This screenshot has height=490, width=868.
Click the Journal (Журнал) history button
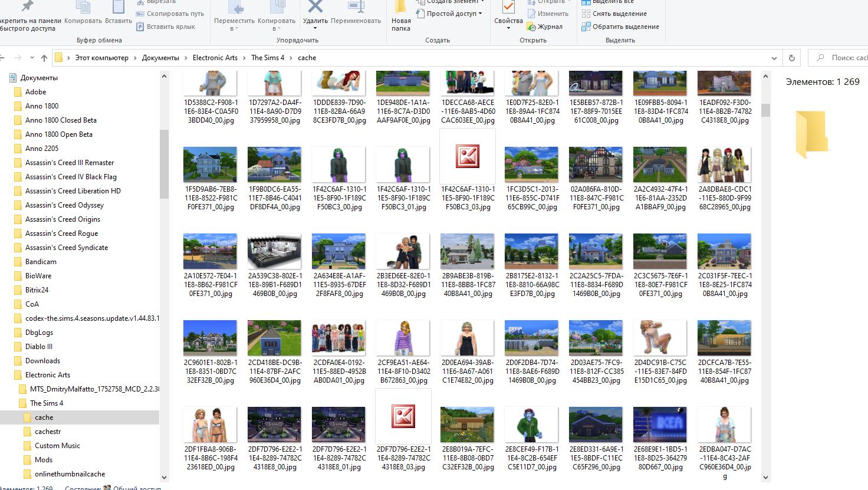[x=545, y=27]
